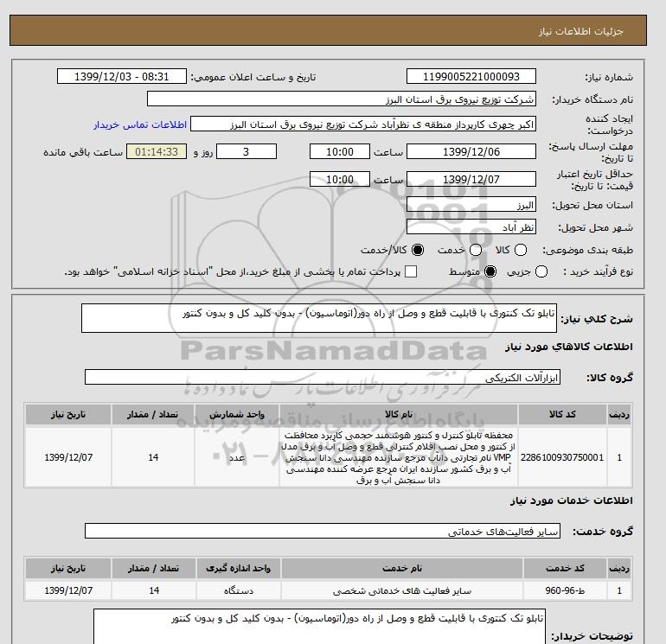Click the service code ط-96-960

[x=565, y=590]
